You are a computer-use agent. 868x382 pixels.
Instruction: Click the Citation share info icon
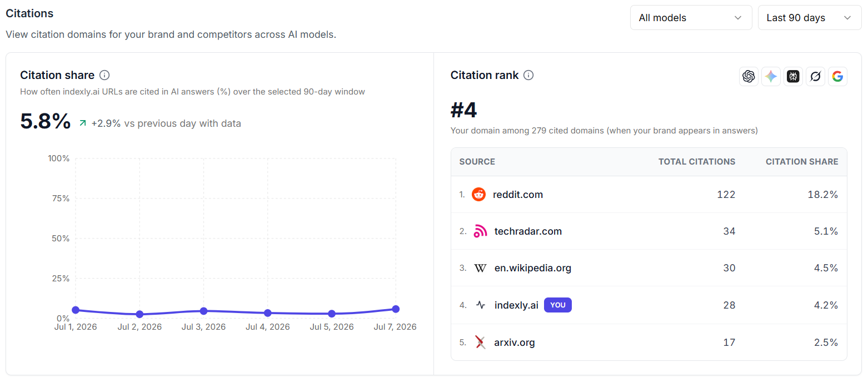coord(104,75)
